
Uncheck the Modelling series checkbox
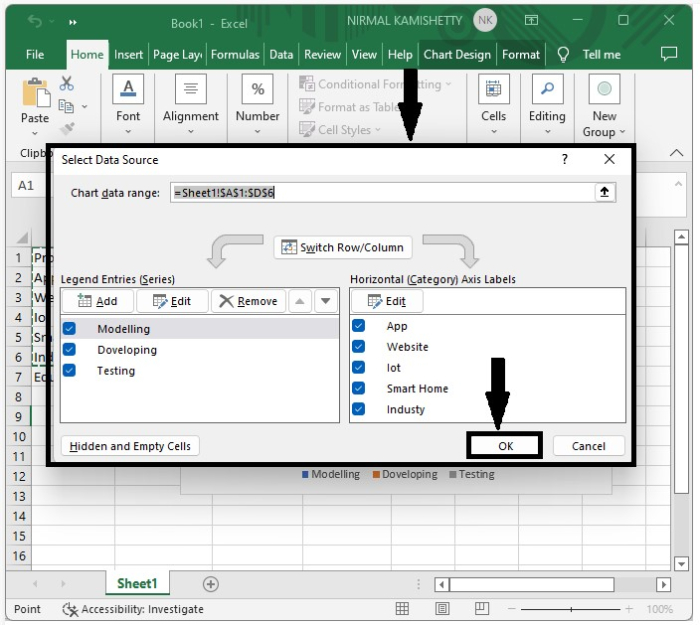coord(69,329)
